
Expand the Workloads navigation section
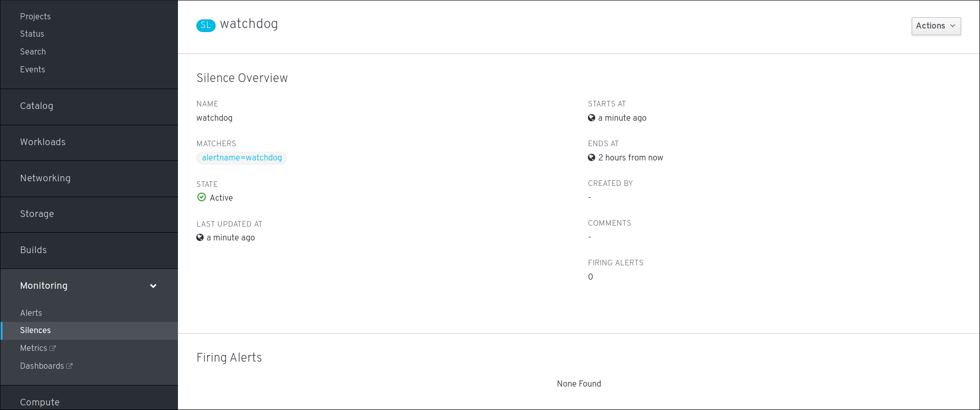click(43, 142)
